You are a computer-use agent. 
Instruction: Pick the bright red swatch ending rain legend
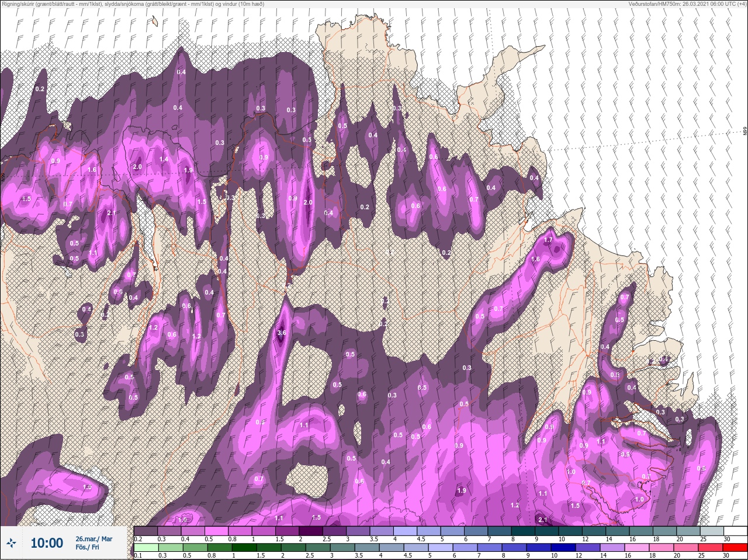coord(735,548)
